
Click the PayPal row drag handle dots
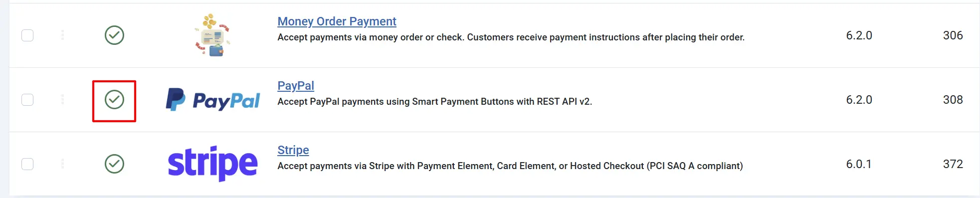pyautogui.click(x=62, y=99)
